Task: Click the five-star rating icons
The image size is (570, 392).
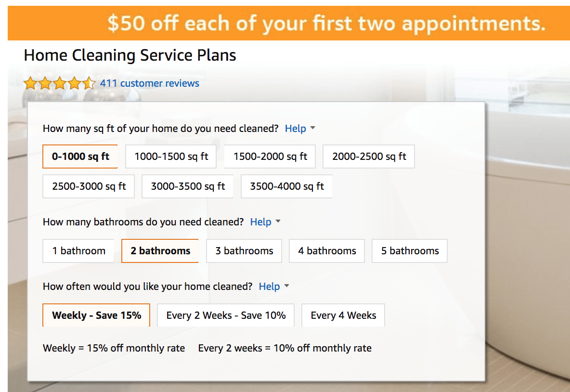Action: 60,83
